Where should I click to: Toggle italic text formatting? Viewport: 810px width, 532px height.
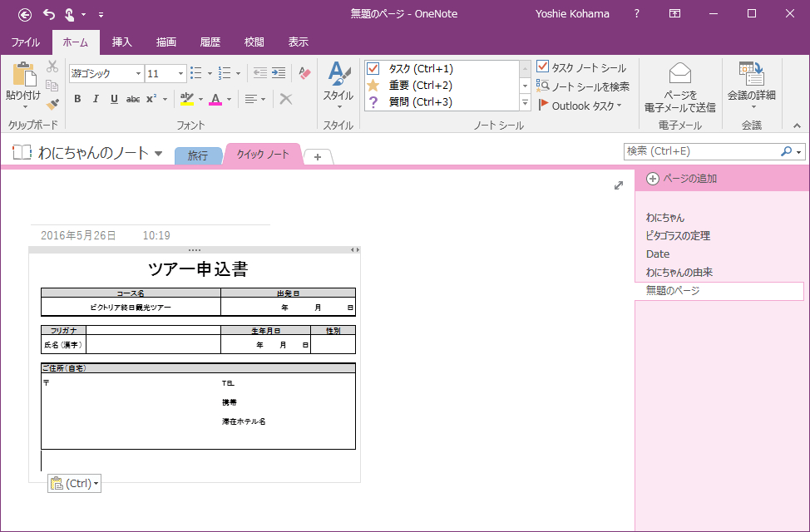tap(95, 99)
